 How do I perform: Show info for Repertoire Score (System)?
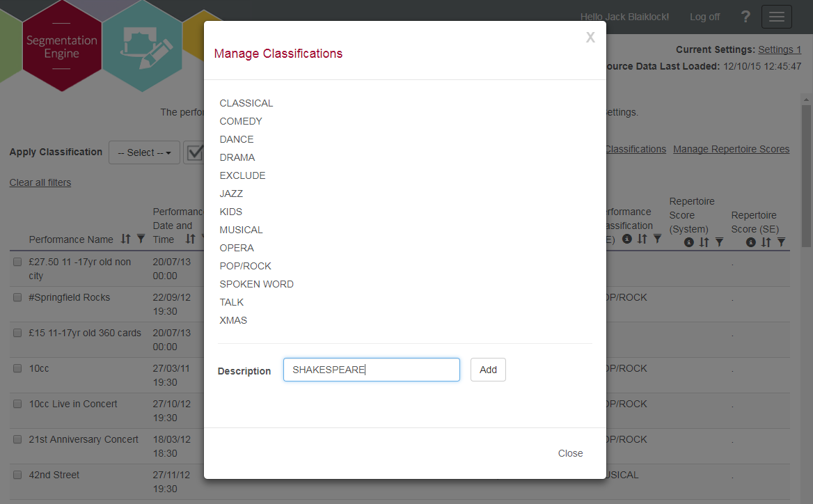688,242
